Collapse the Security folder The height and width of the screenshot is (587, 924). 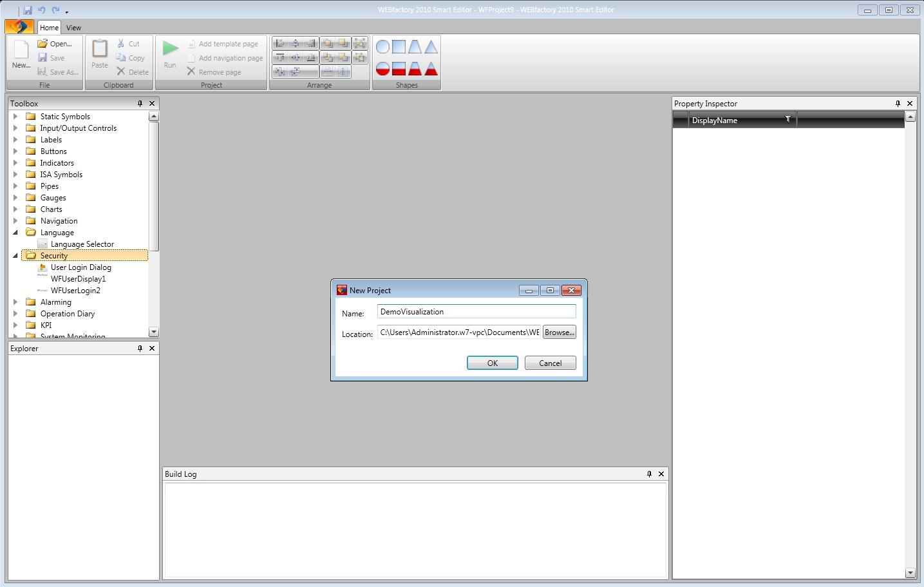coord(15,256)
